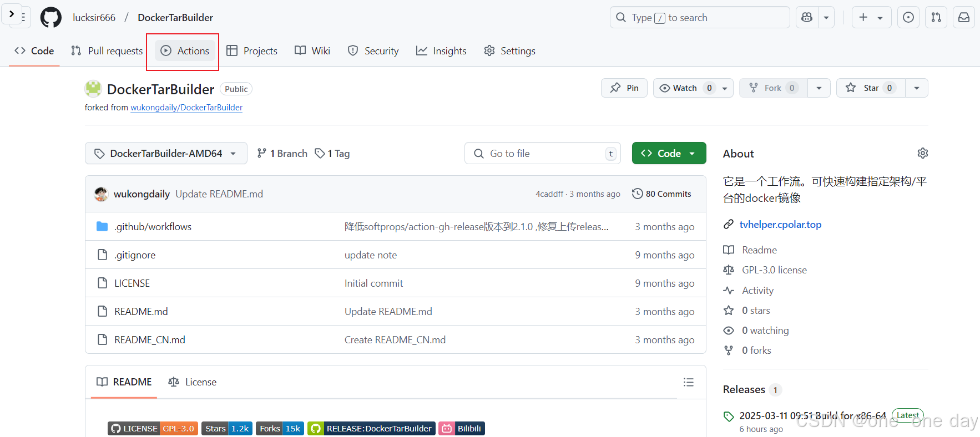This screenshot has height=437, width=980.
Task: Open the repository Settings tab
Action: pos(509,50)
